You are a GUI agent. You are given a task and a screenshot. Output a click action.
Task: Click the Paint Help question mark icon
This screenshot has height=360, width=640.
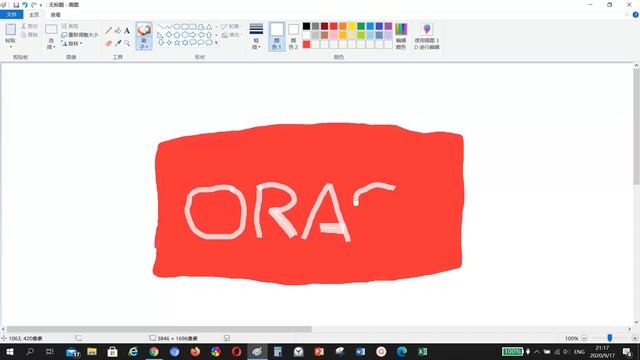pos(636,15)
